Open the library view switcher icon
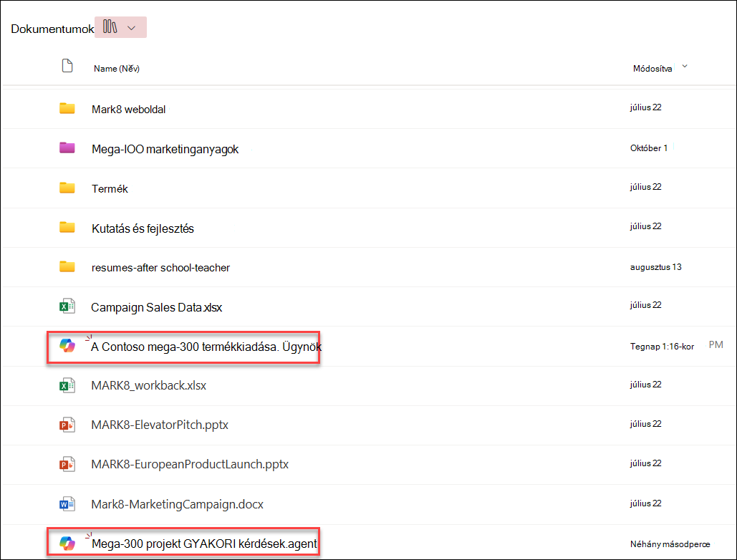The width and height of the screenshot is (737, 560). tap(110, 26)
